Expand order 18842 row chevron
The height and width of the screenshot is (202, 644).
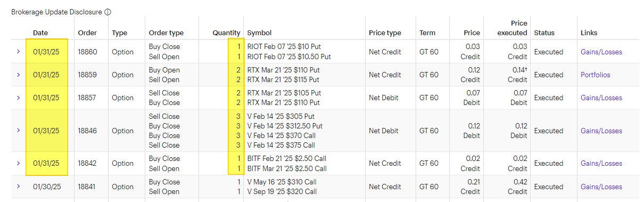click(x=18, y=164)
